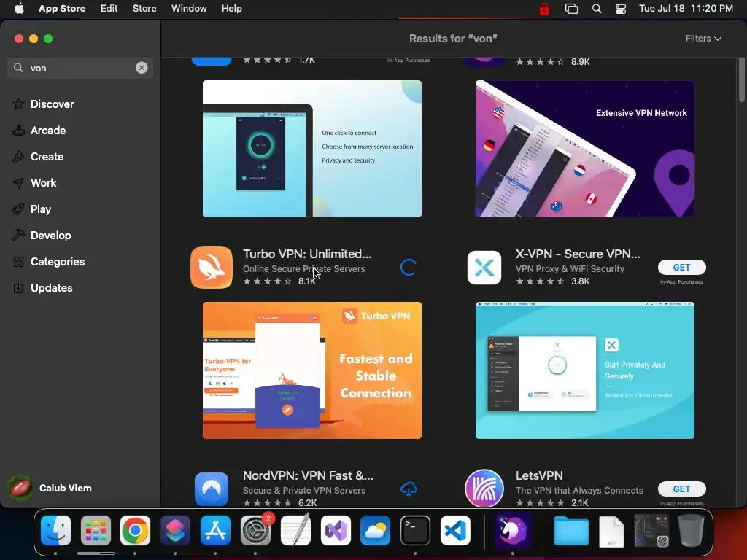This screenshot has width=747, height=560.
Task: Open the Turbo VPN app icon
Action: (x=212, y=267)
